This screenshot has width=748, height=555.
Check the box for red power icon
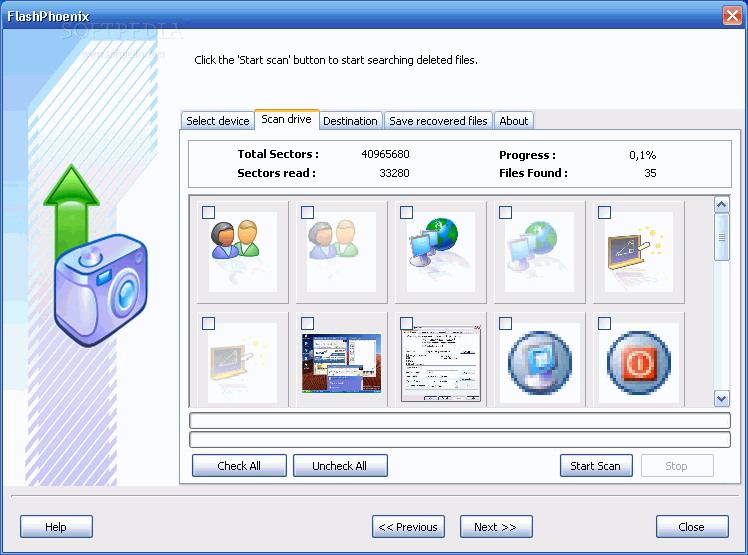[604, 324]
